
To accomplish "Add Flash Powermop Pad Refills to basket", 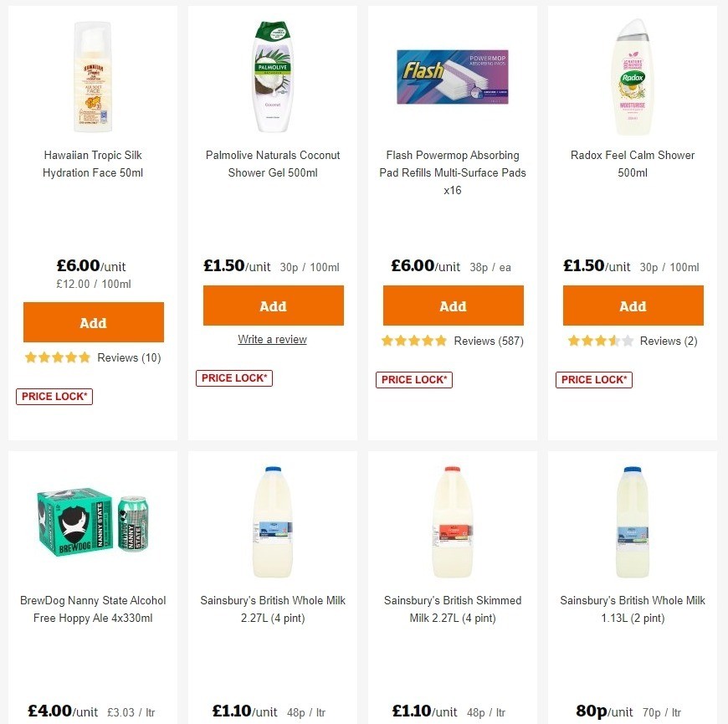I will [453, 306].
